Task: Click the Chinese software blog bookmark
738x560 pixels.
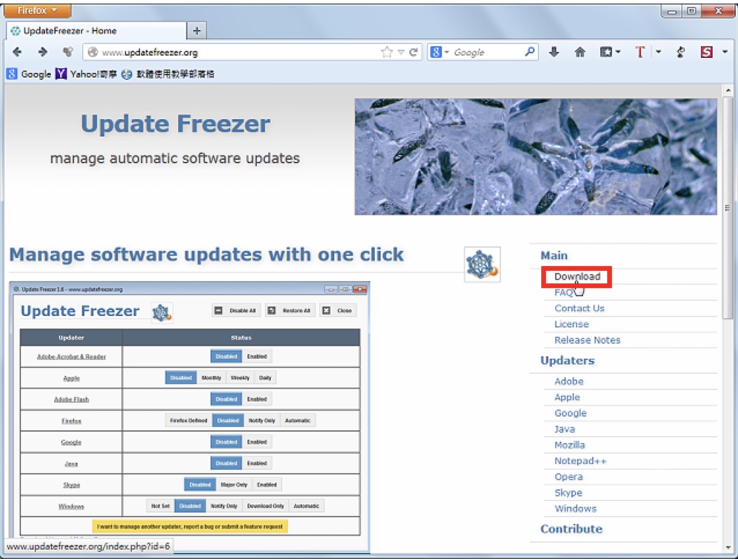Action: pyautogui.click(x=168, y=74)
